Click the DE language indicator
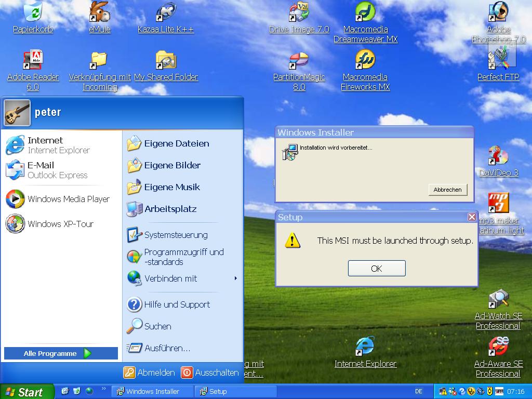Viewport: 532px width, 399px height. coord(419,391)
